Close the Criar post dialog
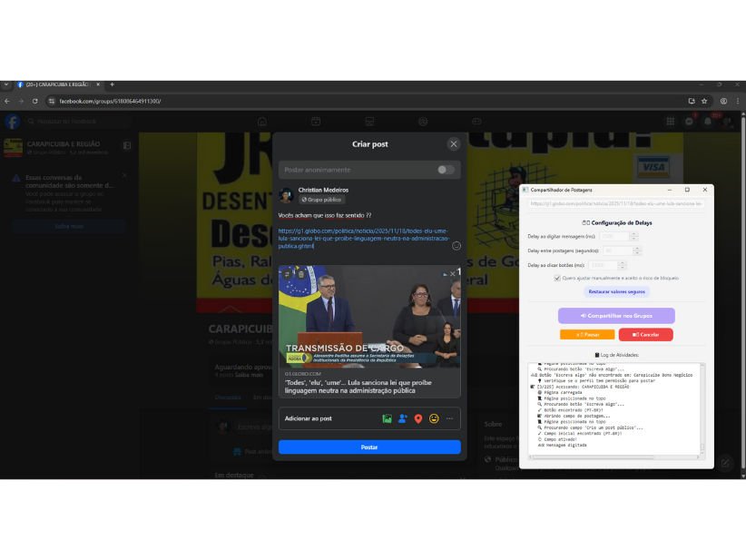 [x=453, y=144]
